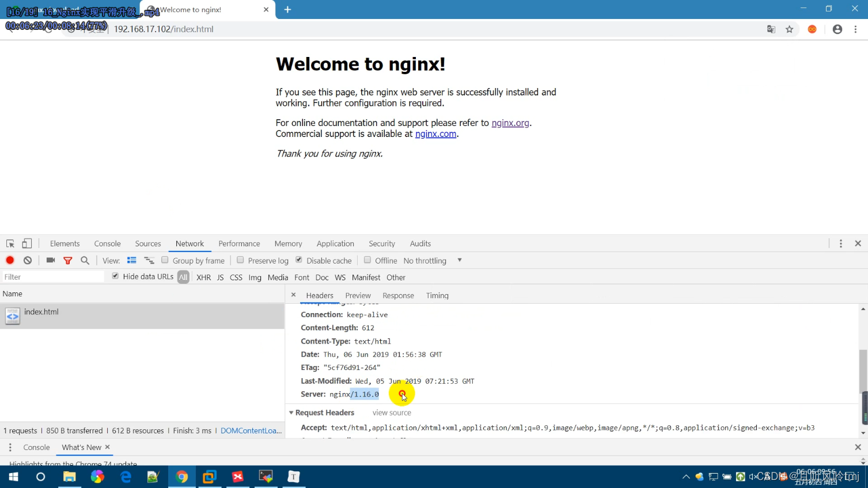This screenshot has width=868, height=488.
Task: Show hidden system tray icons
Action: pyautogui.click(x=686, y=476)
